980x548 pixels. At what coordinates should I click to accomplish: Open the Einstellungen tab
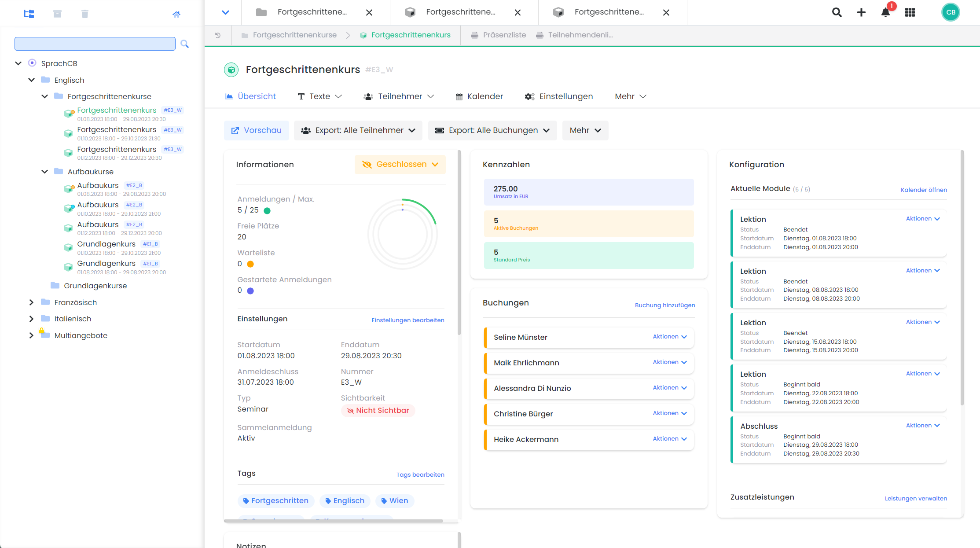[559, 96]
